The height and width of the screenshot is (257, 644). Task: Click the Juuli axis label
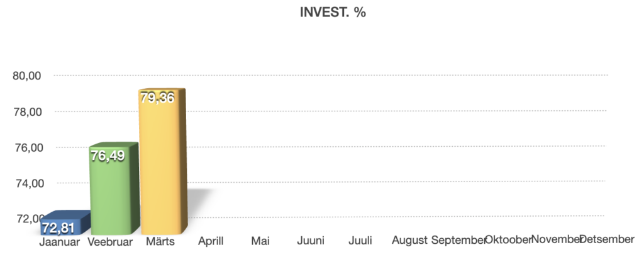[361, 241]
